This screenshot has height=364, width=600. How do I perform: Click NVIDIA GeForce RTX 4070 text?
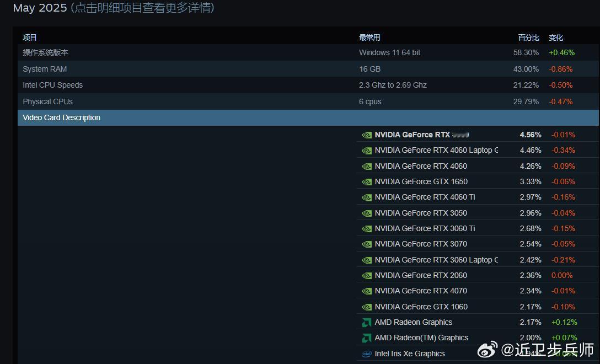pyautogui.click(x=421, y=291)
